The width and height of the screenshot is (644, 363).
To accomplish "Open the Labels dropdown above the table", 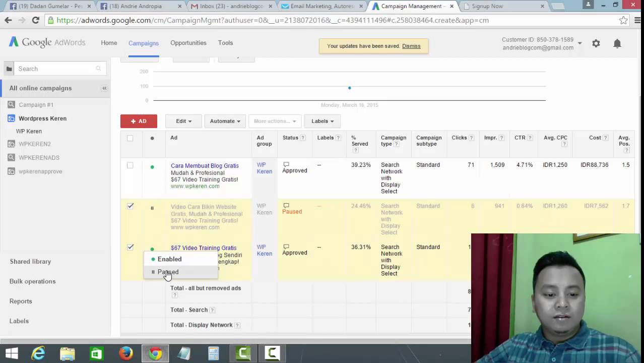I will click(x=323, y=121).
